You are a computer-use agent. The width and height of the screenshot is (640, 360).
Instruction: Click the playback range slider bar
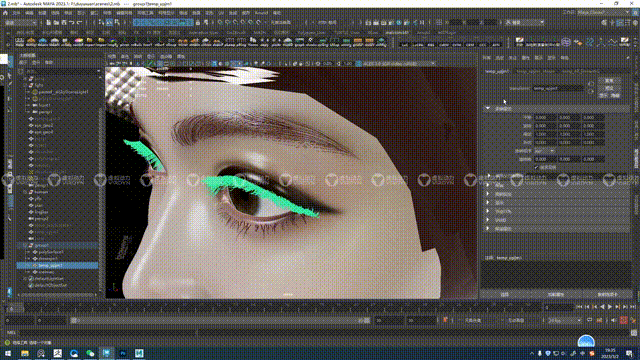click(x=220, y=320)
